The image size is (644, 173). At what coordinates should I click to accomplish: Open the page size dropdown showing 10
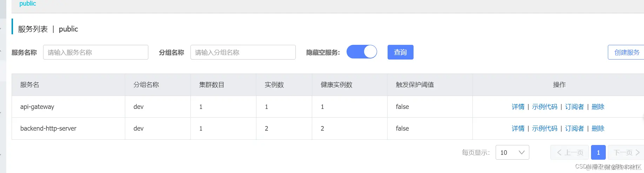(512, 152)
